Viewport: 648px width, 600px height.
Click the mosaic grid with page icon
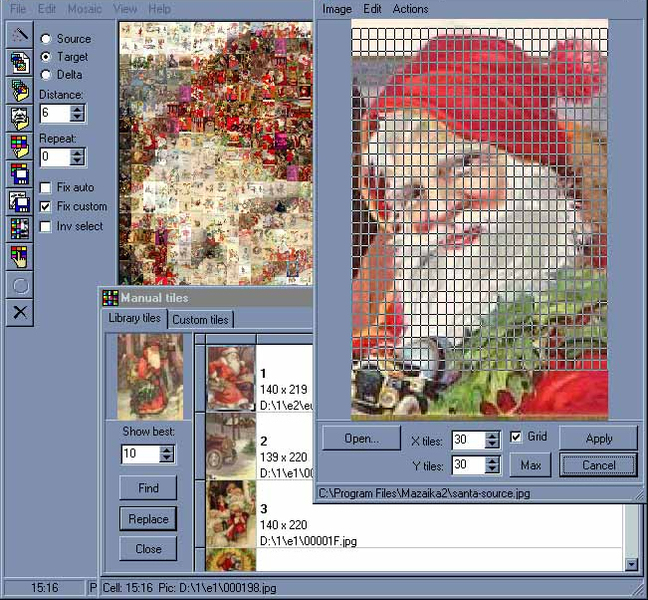pos(19,229)
